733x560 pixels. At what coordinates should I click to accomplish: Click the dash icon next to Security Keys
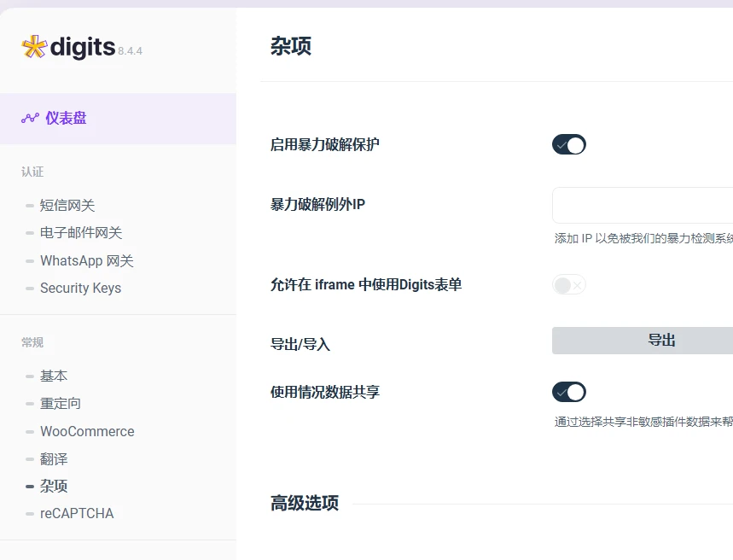(x=28, y=288)
